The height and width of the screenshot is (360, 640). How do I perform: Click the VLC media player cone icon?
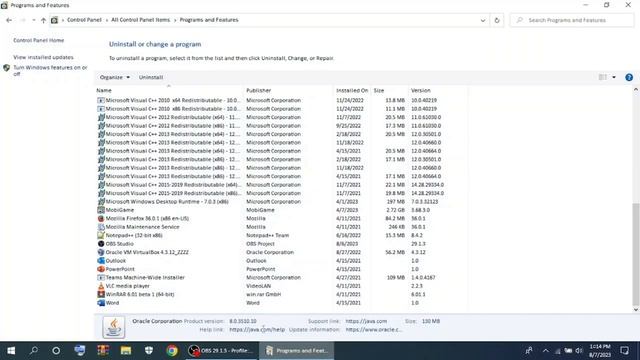pyautogui.click(x=101, y=286)
